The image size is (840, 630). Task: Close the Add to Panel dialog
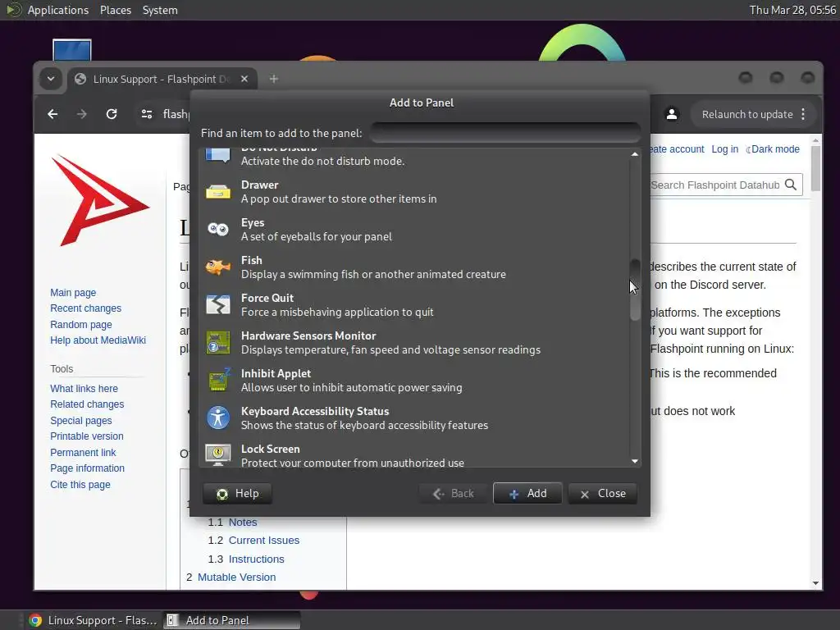pos(603,493)
